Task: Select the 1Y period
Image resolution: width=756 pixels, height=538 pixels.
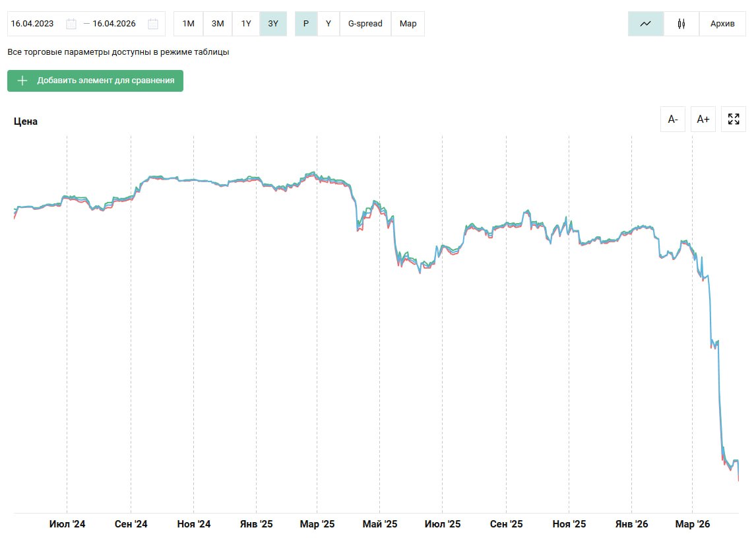Action: pyautogui.click(x=246, y=24)
